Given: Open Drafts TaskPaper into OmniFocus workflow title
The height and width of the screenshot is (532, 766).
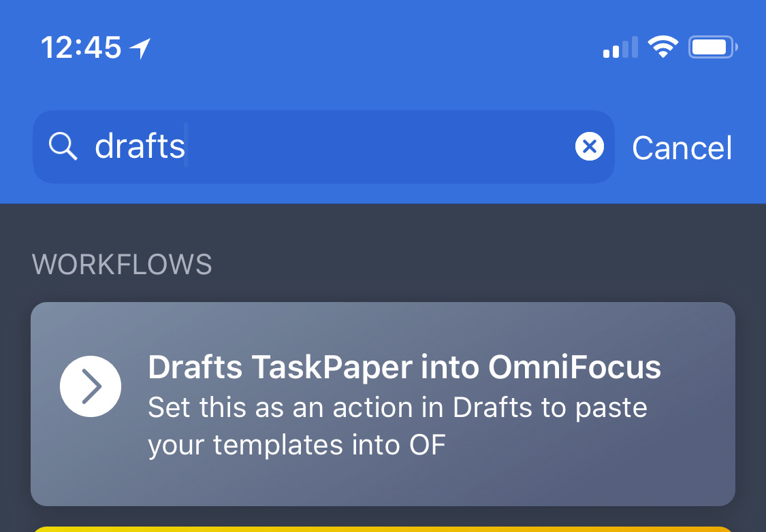Looking at the screenshot, I should point(404,367).
